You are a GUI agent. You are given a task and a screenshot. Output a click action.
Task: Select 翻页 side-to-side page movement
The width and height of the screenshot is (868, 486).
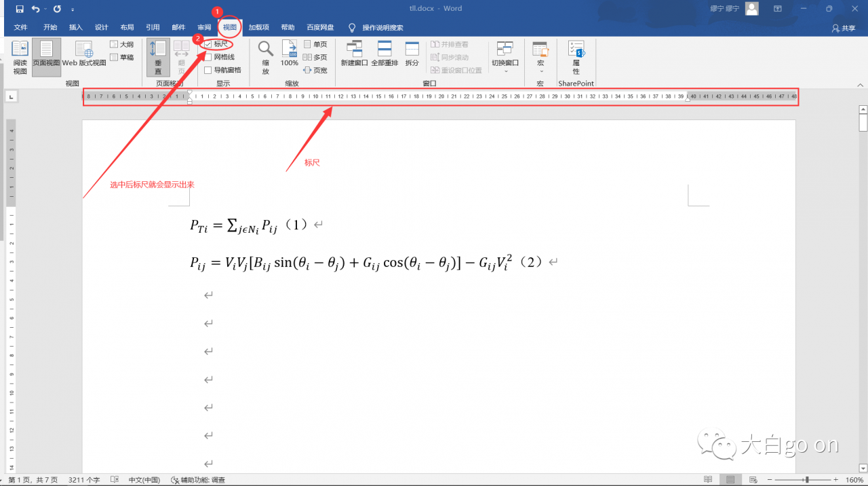182,57
